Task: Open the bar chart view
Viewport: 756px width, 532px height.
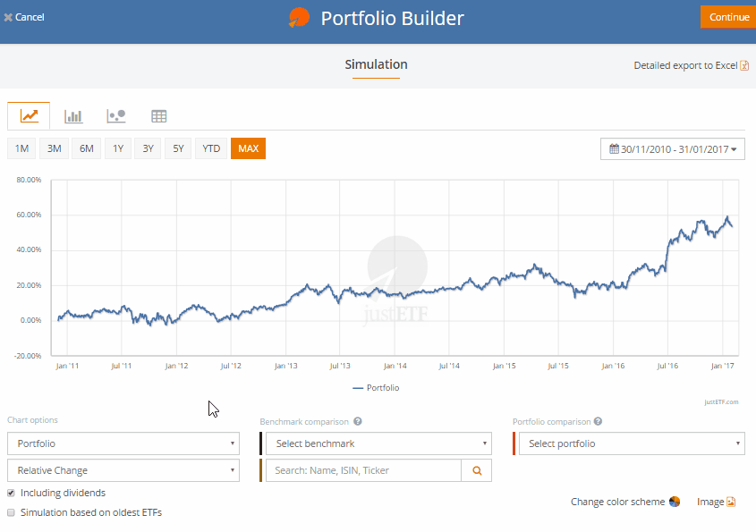Action: click(73, 115)
